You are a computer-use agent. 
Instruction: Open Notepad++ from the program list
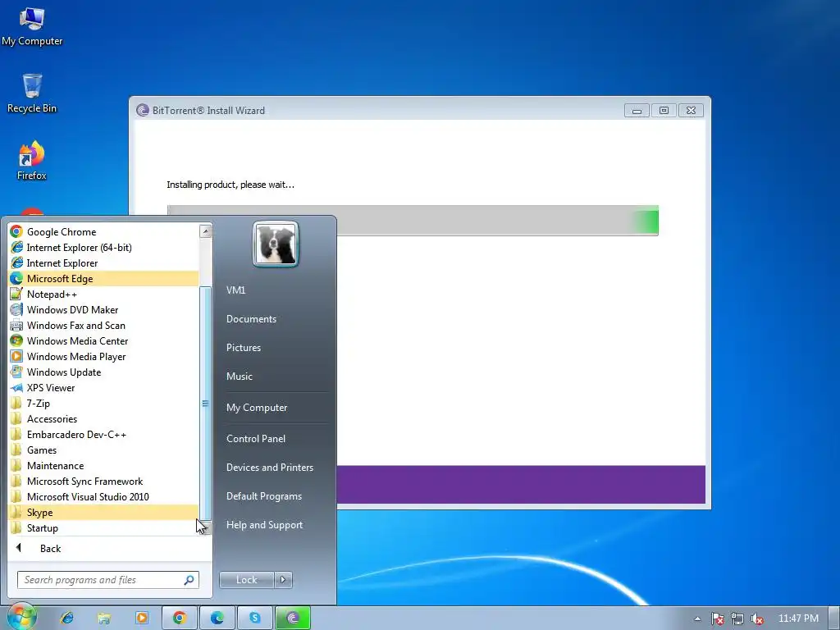click(103, 294)
